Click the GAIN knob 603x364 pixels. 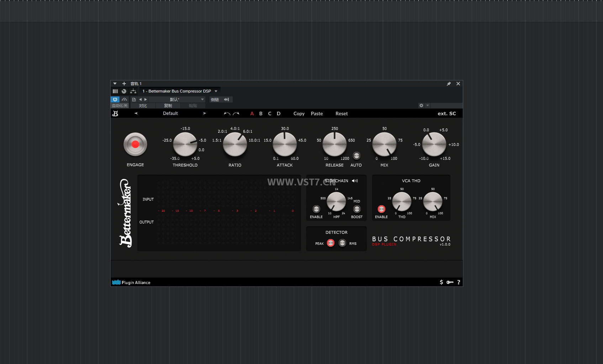(434, 144)
